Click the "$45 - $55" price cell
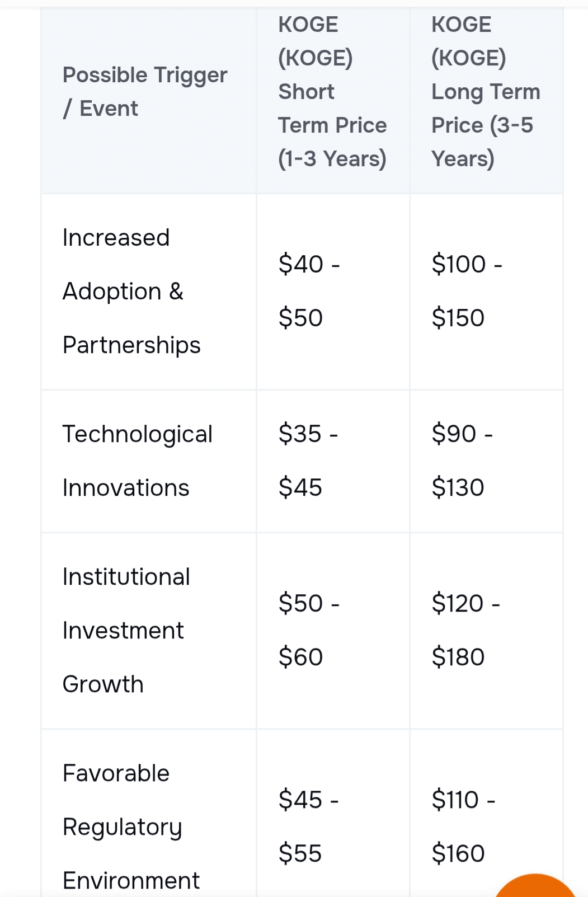The height and width of the screenshot is (897, 588). pos(308,826)
